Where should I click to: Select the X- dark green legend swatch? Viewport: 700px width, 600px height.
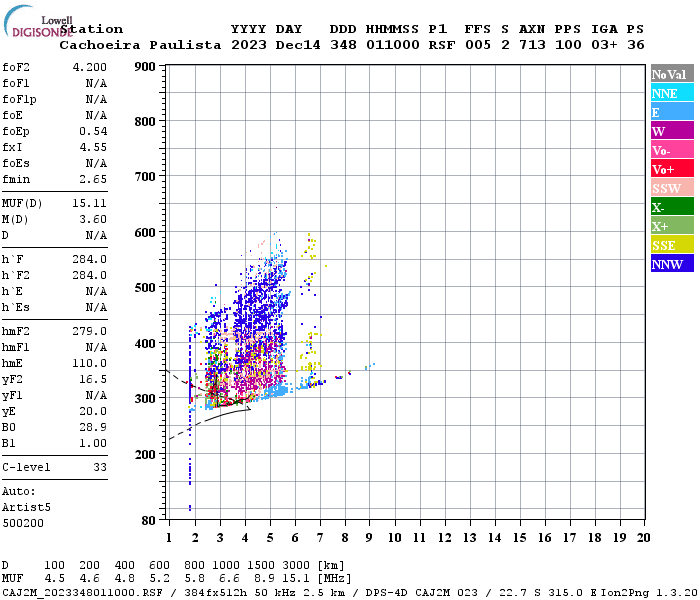tap(672, 207)
